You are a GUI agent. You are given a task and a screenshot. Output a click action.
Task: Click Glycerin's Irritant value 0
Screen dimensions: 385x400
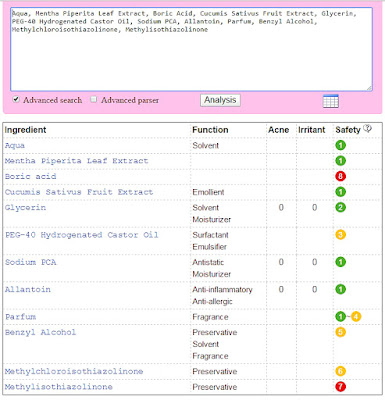314,207
